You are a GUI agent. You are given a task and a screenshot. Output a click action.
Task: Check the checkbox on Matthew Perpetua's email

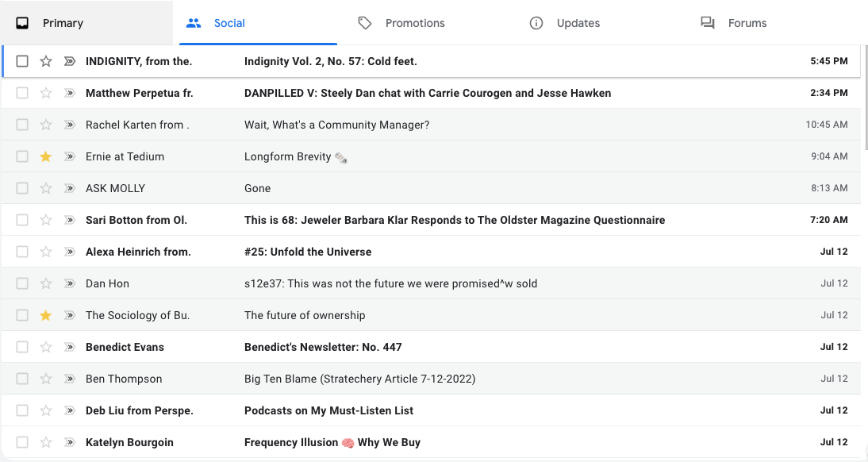(x=21, y=93)
